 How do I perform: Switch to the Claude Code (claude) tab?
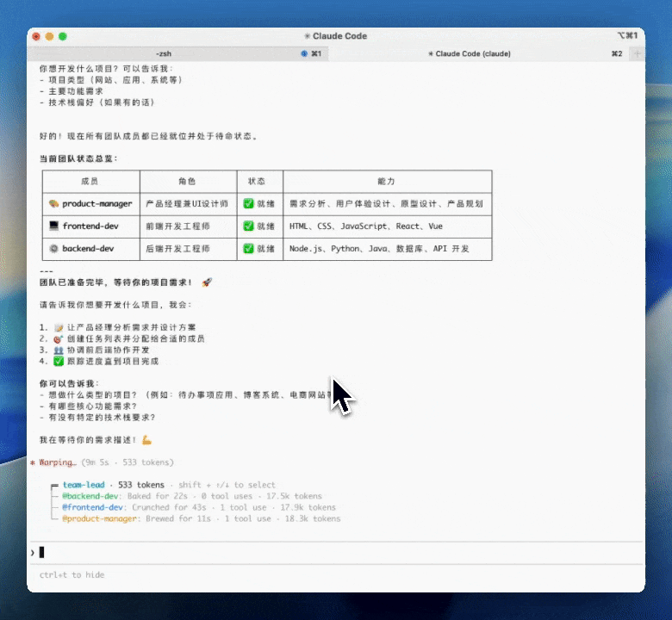coord(479,53)
